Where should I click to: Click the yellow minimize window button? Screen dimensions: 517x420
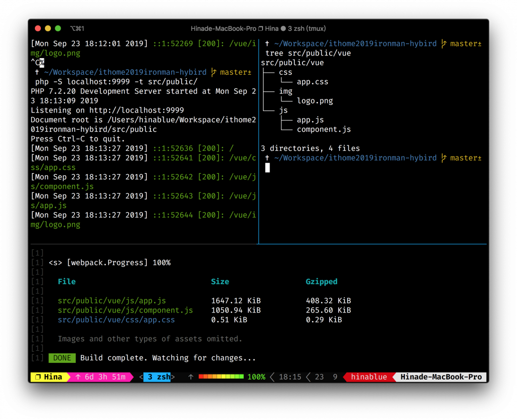click(x=48, y=28)
